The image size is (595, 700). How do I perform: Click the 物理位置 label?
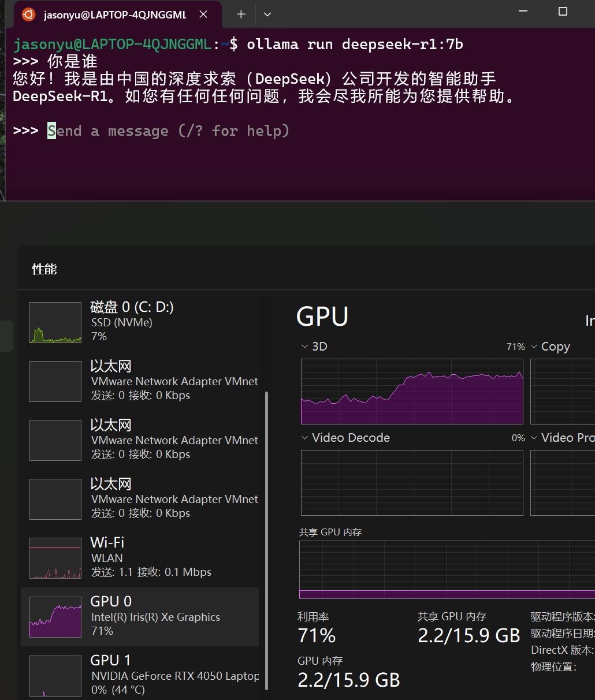[x=554, y=667]
